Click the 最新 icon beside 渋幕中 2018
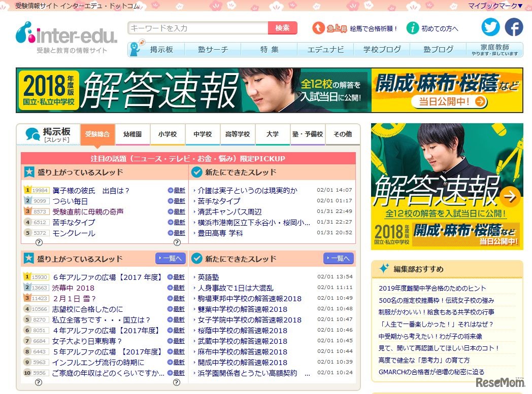The width and height of the screenshot is (532, 394). [x=177, y=288]
